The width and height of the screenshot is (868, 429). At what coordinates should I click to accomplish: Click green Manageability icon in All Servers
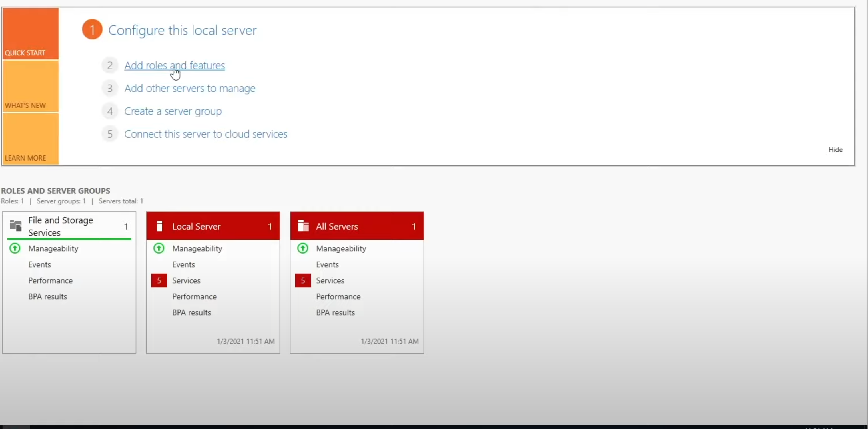[x=302, y=249]
